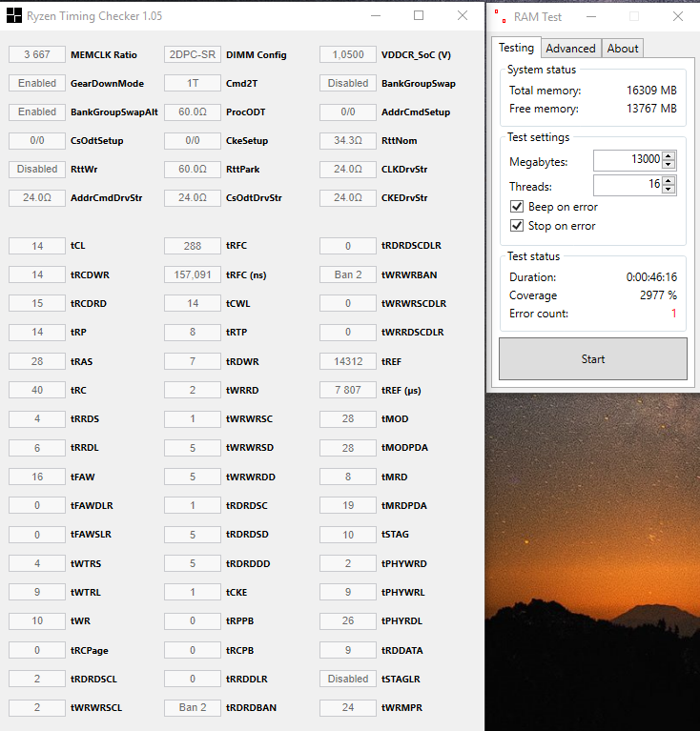Click the tRFC (ns) value 157,091
Viewport: 700px width, 731px height.
click(193, 274)
